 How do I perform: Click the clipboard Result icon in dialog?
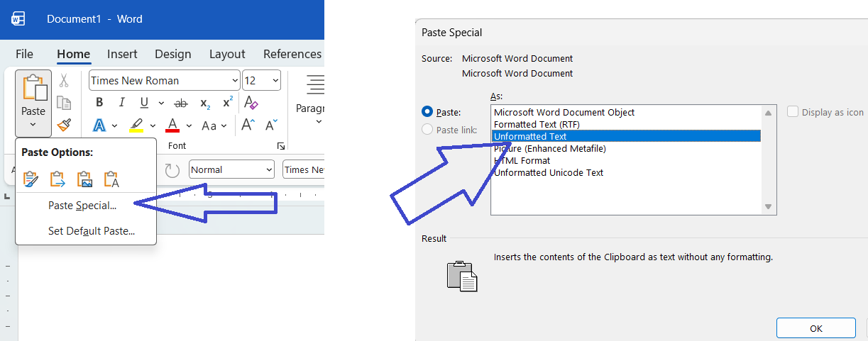point(462,276)
